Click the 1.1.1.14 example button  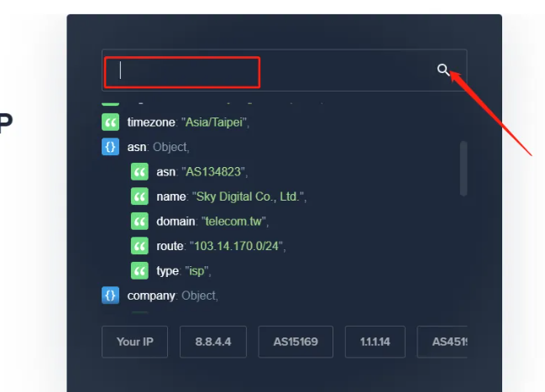[x=375, y=342]
